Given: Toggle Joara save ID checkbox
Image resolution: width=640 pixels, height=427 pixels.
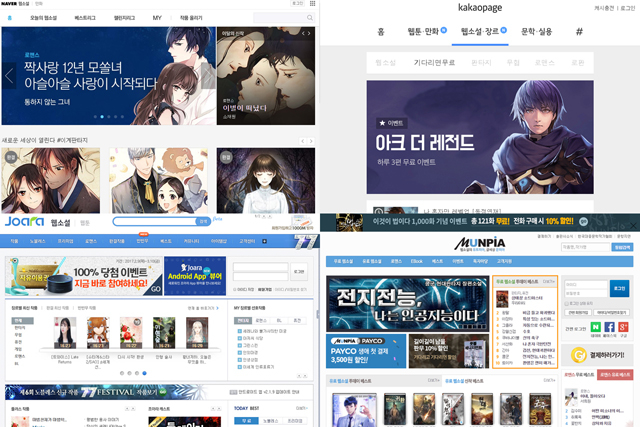Looking at the screenshot, I should pyautogui.click(x=235, y=289).
